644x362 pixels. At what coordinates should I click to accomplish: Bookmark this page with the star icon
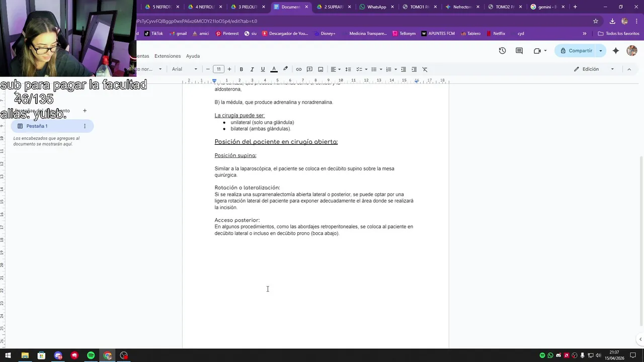point(596,21)
